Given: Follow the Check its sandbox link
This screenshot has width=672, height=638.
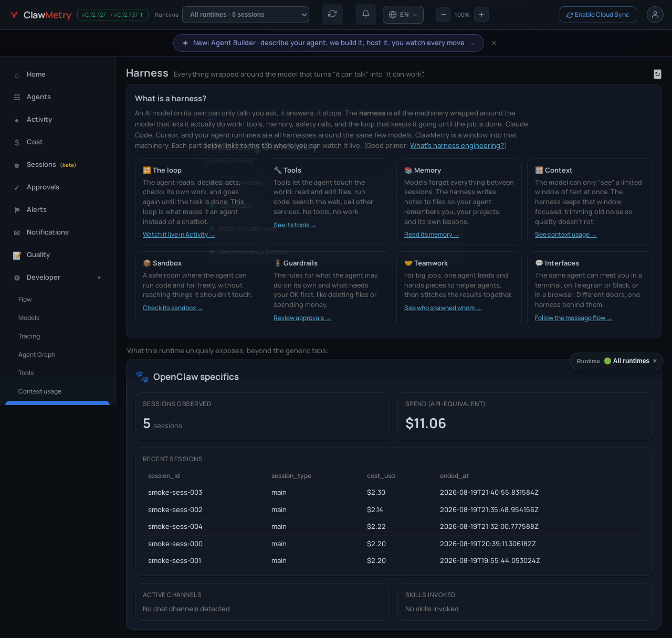Looking at the screenshot, I should [173, 308].
